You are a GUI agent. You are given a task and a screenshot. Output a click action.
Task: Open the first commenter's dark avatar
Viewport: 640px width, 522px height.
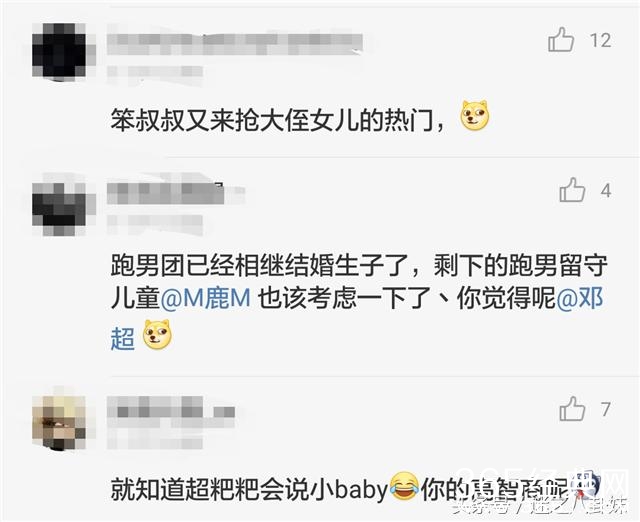[x=59, y=50]
